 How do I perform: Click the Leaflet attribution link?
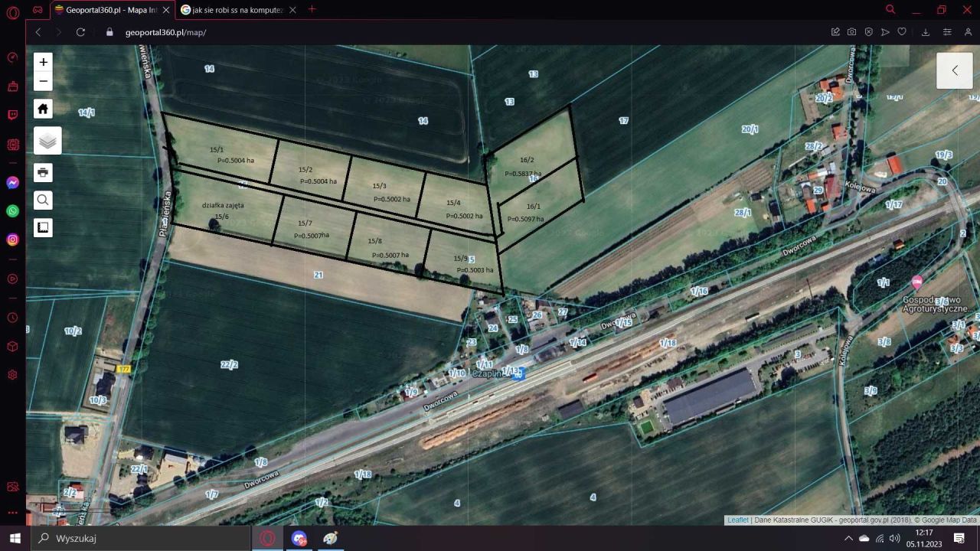pyautogui.click(x=737, y=520)
